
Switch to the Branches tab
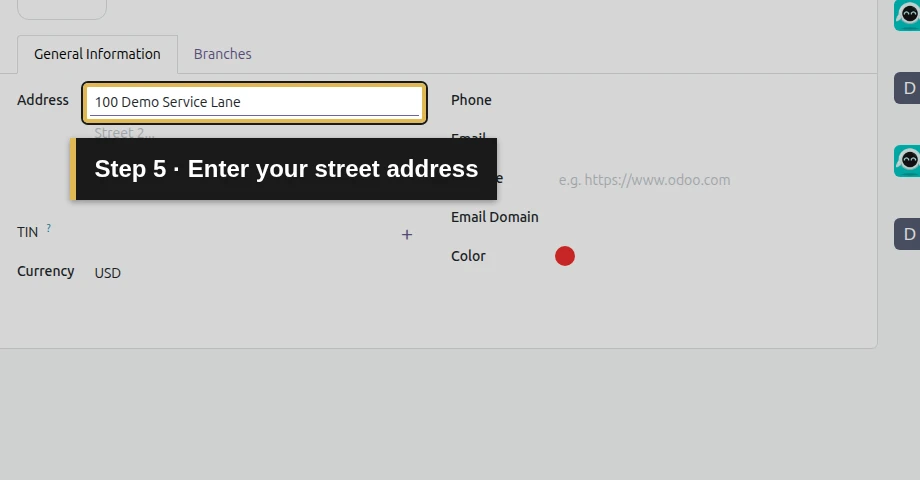[222, 54]
